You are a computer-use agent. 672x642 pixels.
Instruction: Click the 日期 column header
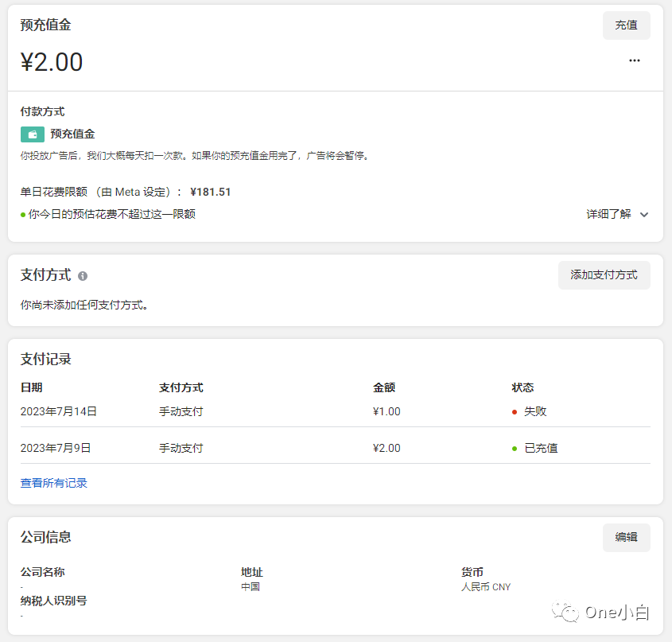[31, 387]
